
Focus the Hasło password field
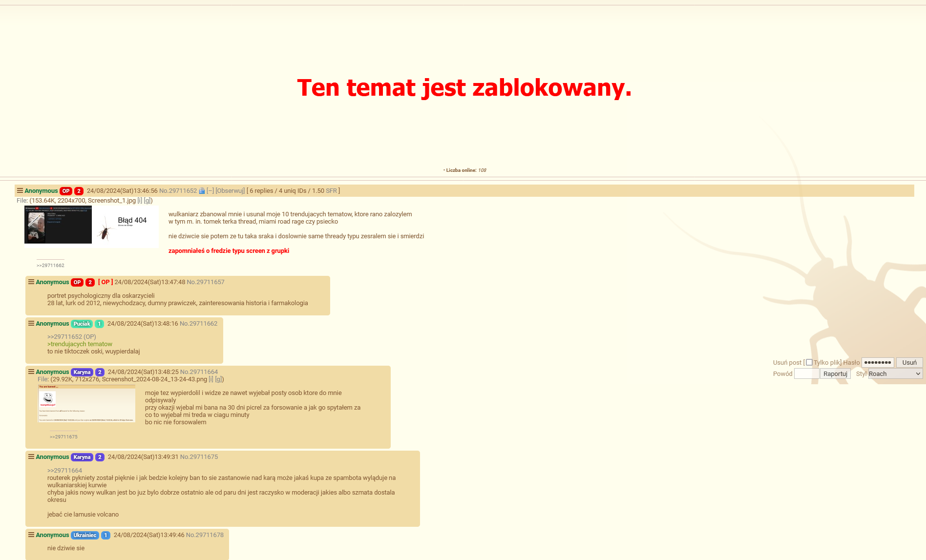point(878,362)
